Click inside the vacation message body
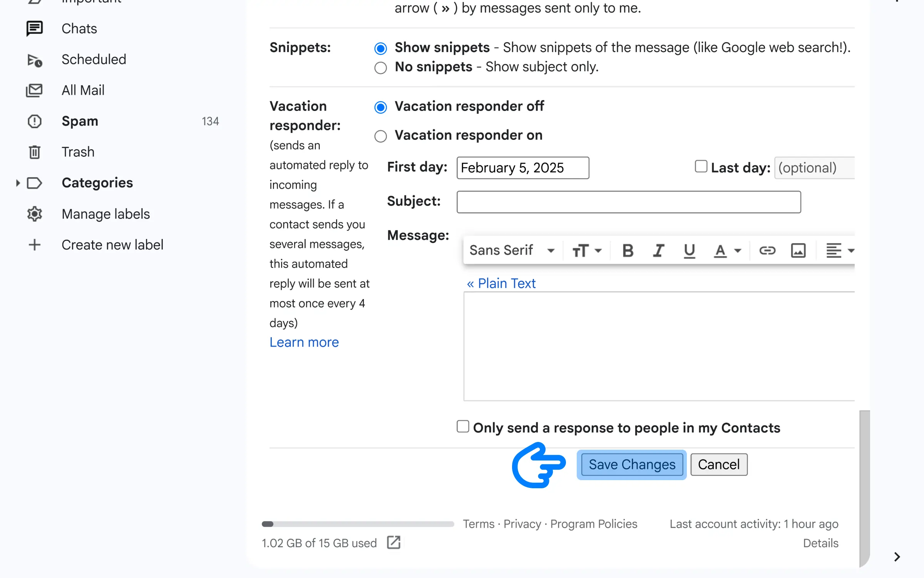 click(x=659, y=346)
